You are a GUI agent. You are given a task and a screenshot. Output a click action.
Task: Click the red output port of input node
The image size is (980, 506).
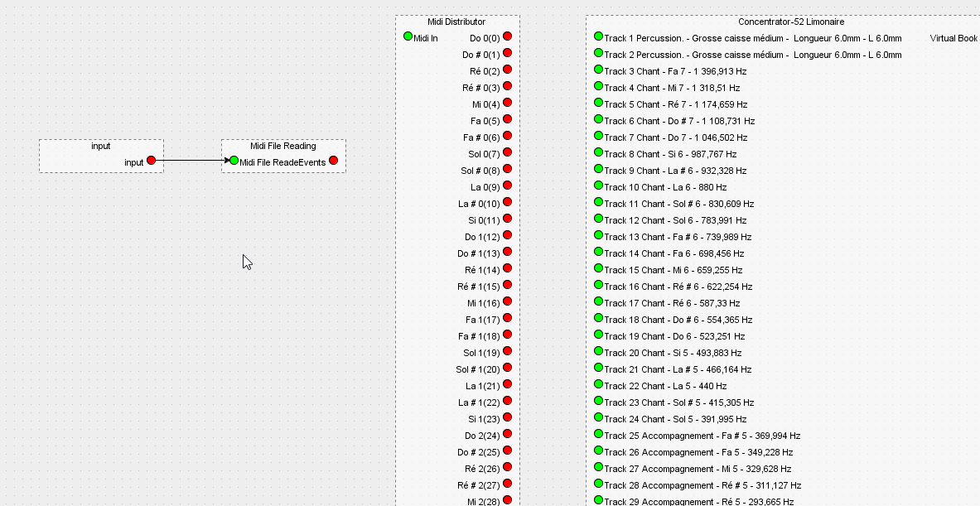click(151, 161)
